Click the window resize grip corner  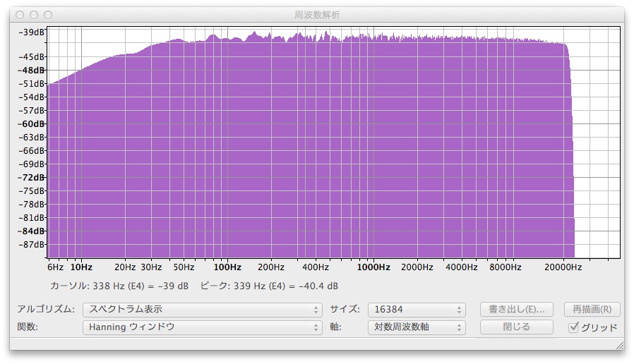pyautogui.click(x=619, y=345)
